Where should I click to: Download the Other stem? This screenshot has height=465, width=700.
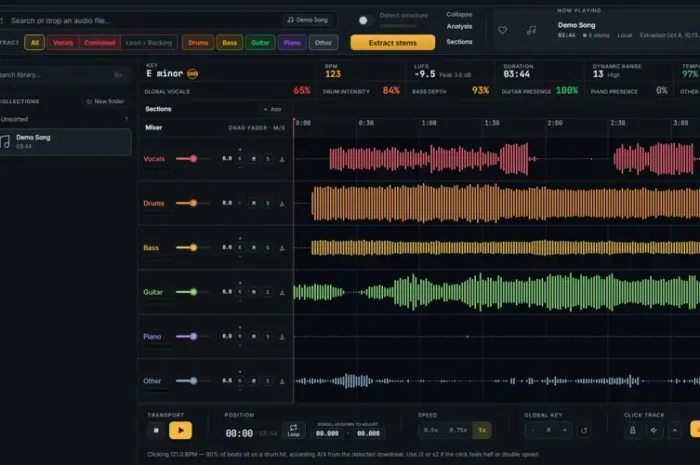(282, 381)
